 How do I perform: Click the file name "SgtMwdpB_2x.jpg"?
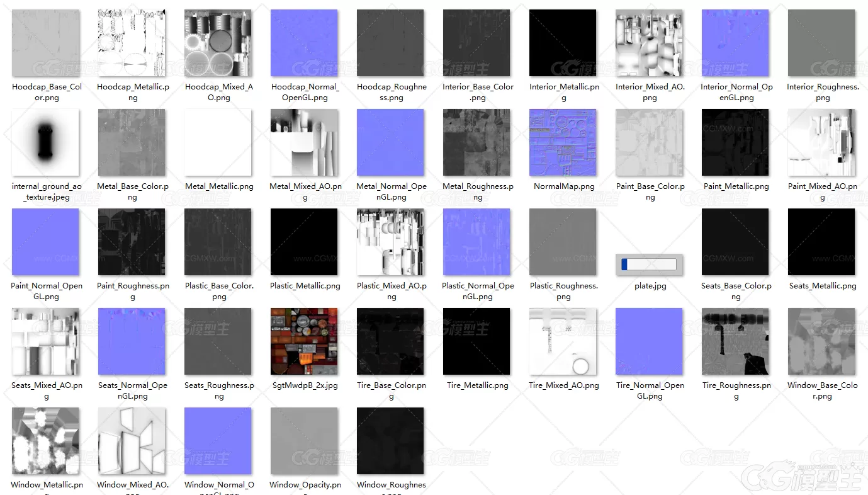pyautogui.click(x=305, y=385)
